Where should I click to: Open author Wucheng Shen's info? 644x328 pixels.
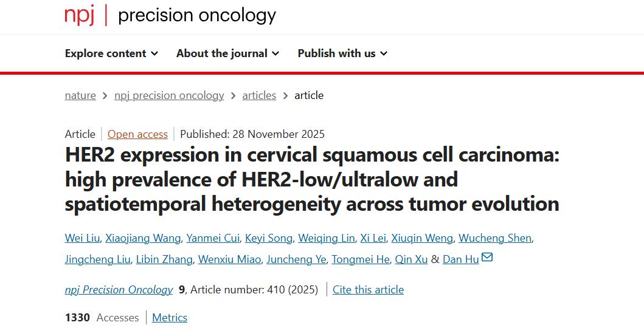pos(495,238)
